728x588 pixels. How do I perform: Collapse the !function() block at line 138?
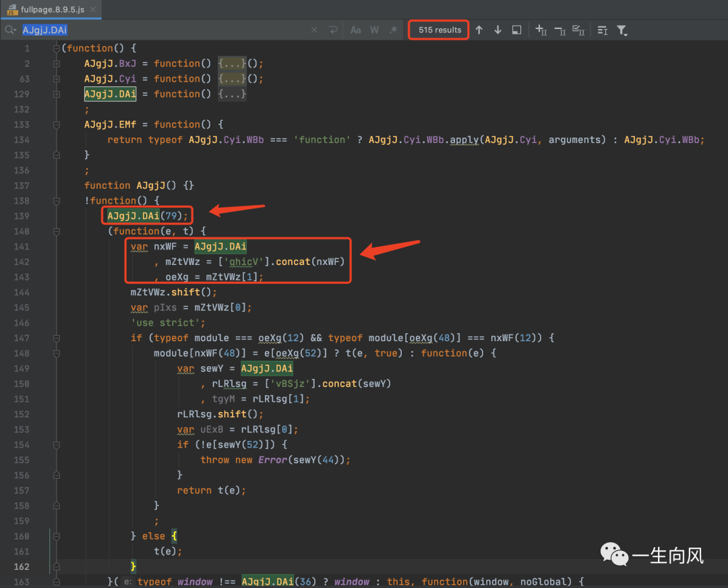point(56,201)
